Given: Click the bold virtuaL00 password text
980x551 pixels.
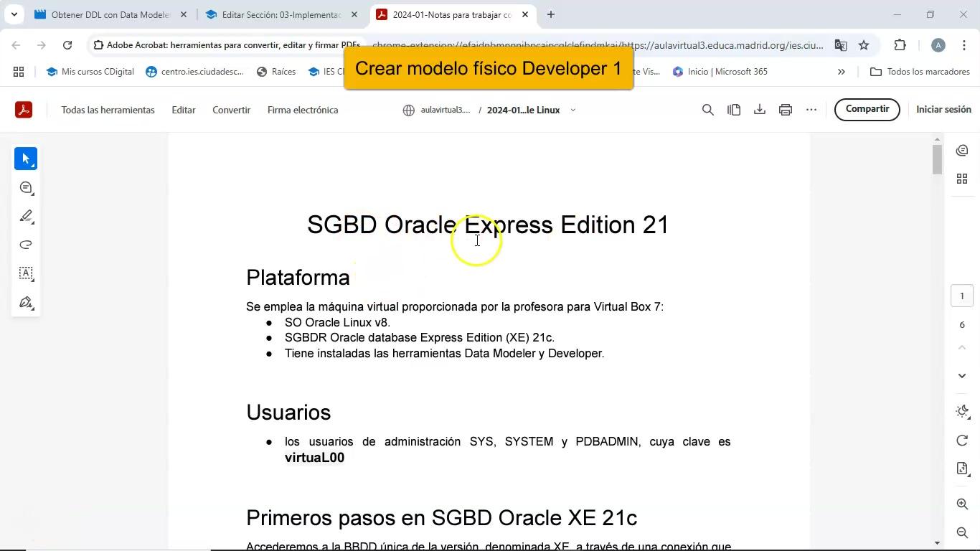Looking at the screenshot, I should click(314, 458).
